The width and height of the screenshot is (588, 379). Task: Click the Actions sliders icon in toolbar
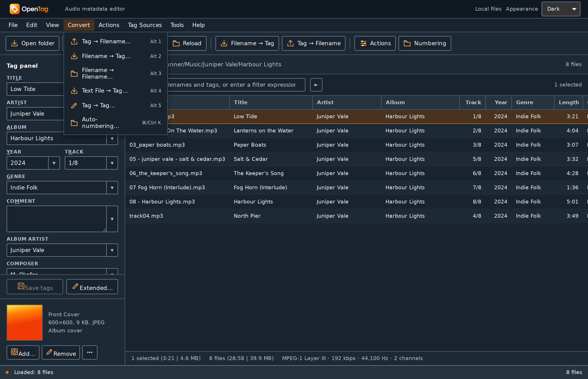click(x=363, y=43)
